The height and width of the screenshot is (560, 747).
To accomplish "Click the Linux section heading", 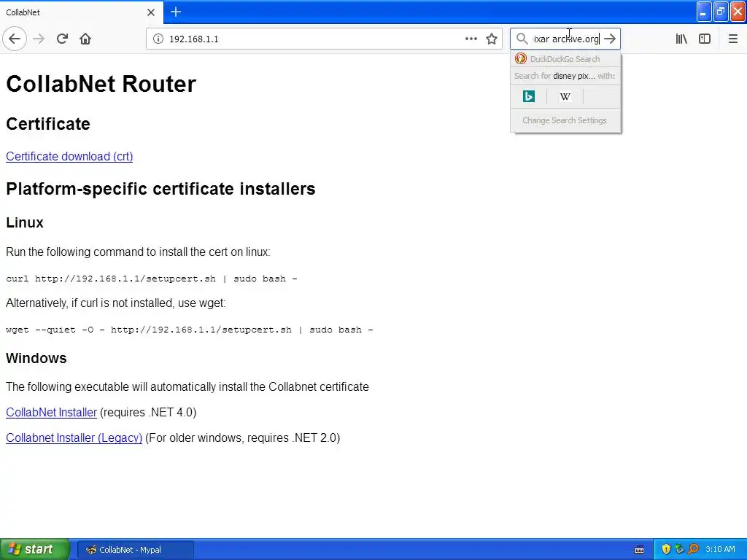I will pyautogui.click(x=25, y=222).
